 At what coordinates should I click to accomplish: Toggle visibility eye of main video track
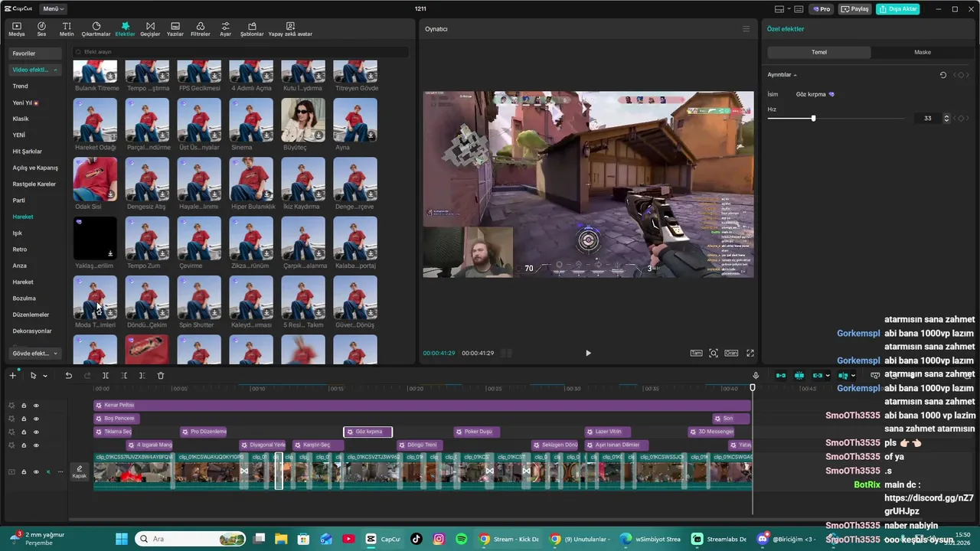(35, 472)
